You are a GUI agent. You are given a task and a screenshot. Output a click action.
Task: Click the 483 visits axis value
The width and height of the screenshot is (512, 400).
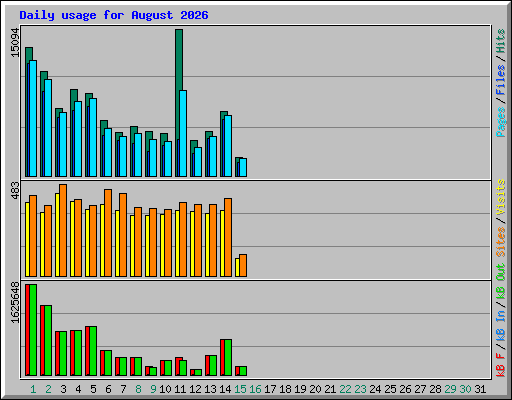(x=16, y=190)
